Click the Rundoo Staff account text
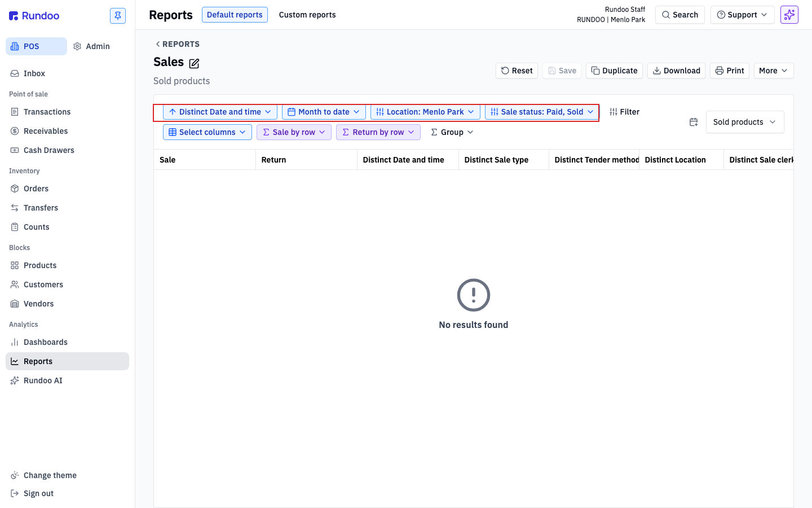Screen dimensions: 812x508 pos(625,10)
